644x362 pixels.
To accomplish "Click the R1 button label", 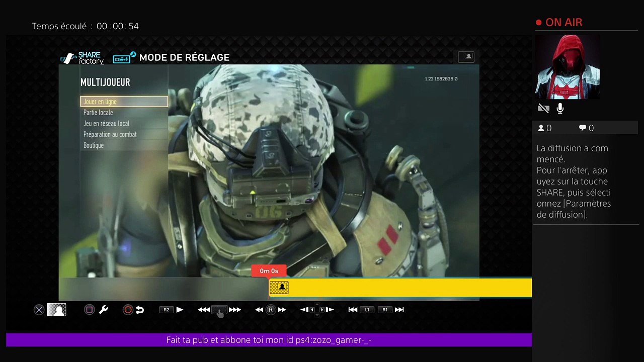I will (x=385, y=310).
